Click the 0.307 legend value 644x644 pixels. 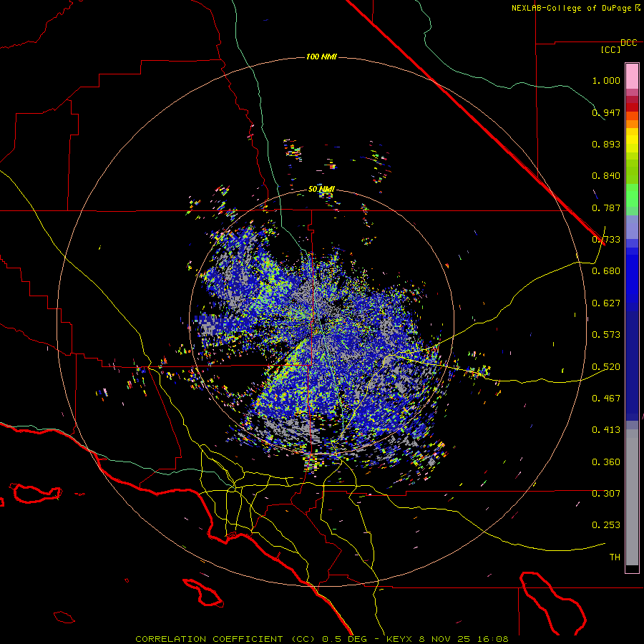pyautogui.click(x=606, y=494)
